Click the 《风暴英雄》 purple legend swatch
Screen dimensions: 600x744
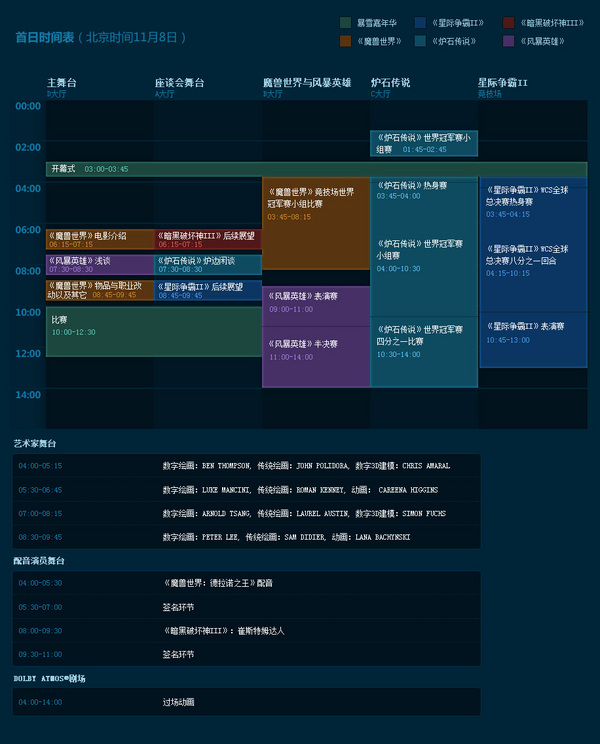(x=509, y=42)
